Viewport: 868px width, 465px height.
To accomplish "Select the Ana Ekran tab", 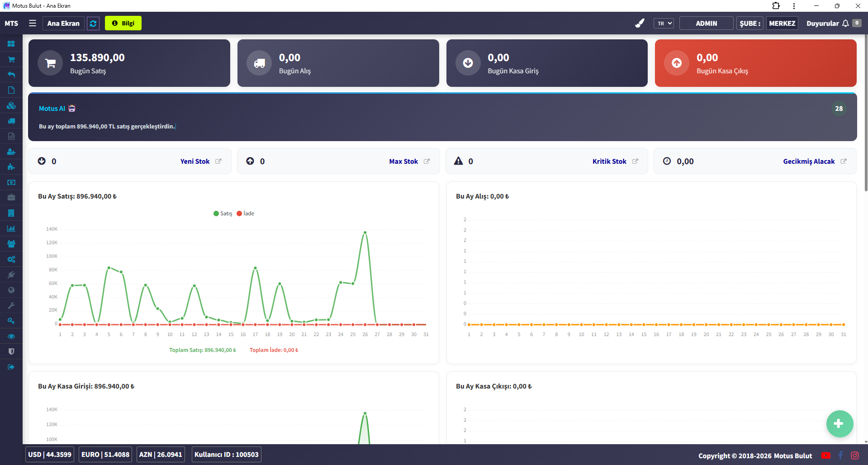I will 63,24.
